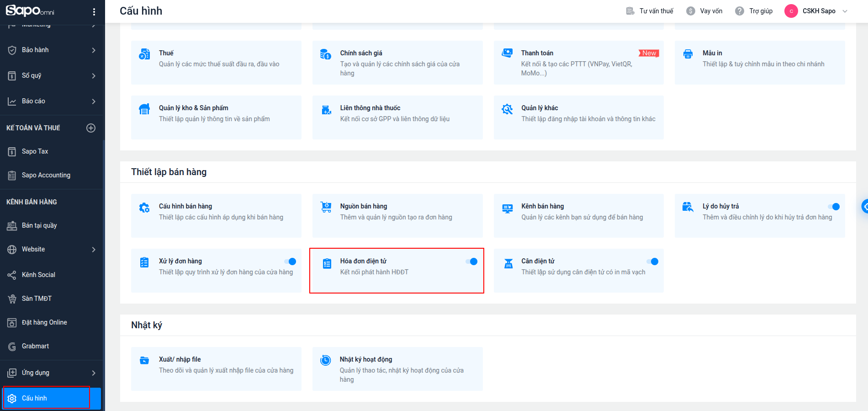This screenshot has height=411, width=868.
Task: Click 'Kết nối cơ sở GPP và liên thông dữ liệu'
Action: [x=395, y=119]
